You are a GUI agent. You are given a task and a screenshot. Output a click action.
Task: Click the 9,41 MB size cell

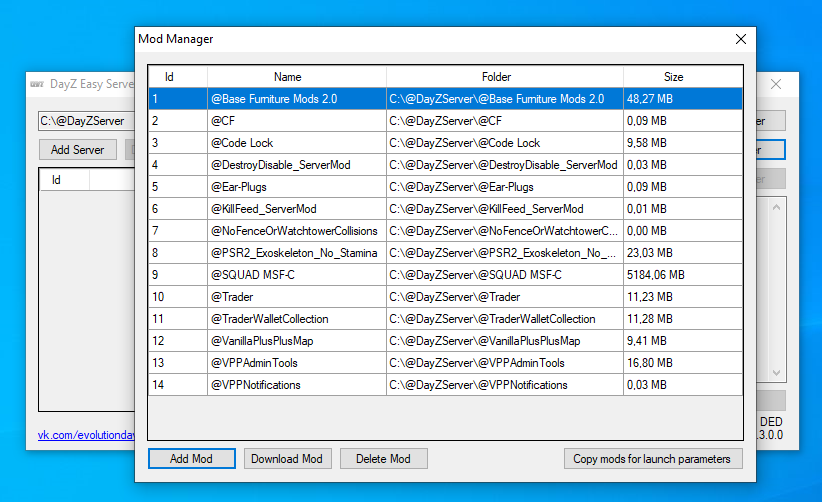(683, 341)
